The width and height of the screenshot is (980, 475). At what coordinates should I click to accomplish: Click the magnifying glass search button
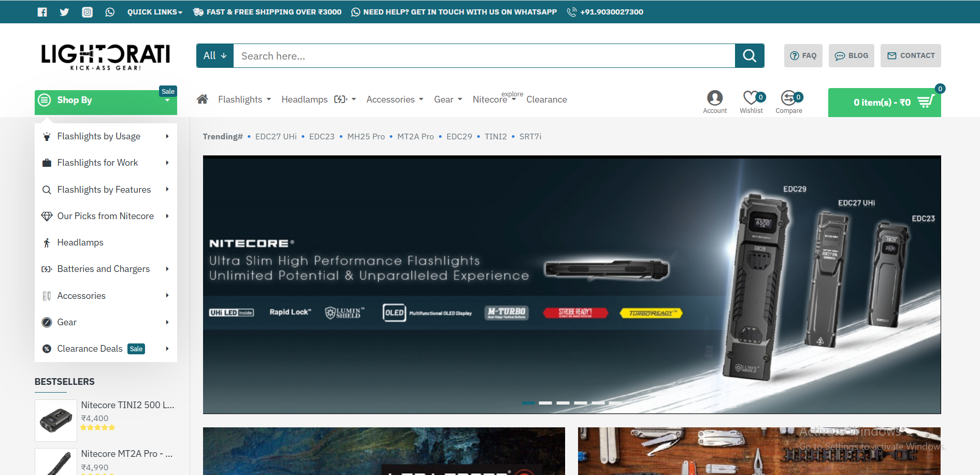(x=749, y=56)
